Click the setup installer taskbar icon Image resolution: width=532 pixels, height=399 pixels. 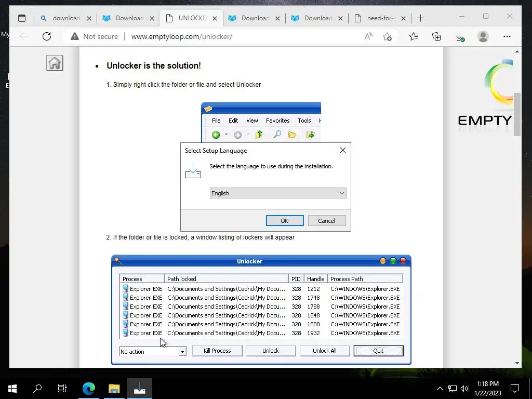[x=139, y=388]
